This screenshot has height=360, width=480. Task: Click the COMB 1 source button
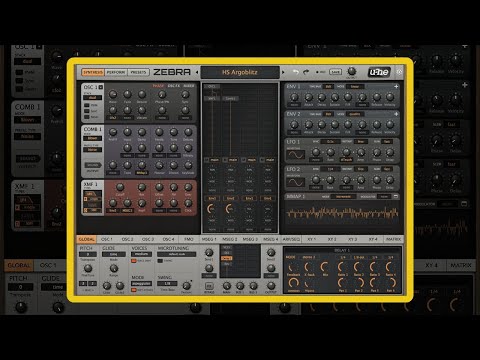(93, 165)
